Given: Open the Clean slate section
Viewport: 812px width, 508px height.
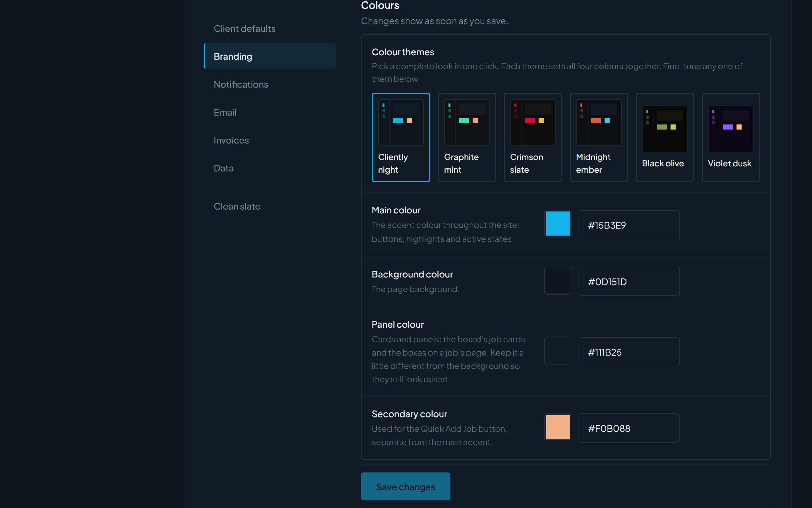Looking at the screenshot, I should [269, 206].
